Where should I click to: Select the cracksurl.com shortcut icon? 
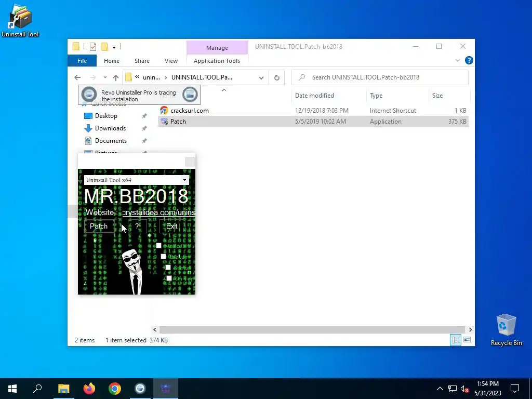[164, 110]
